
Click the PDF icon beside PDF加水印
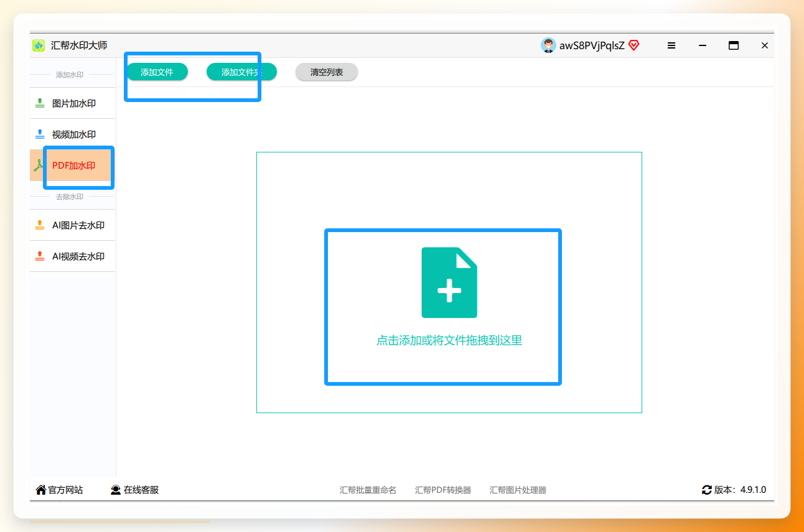click(x=38, y=166)
